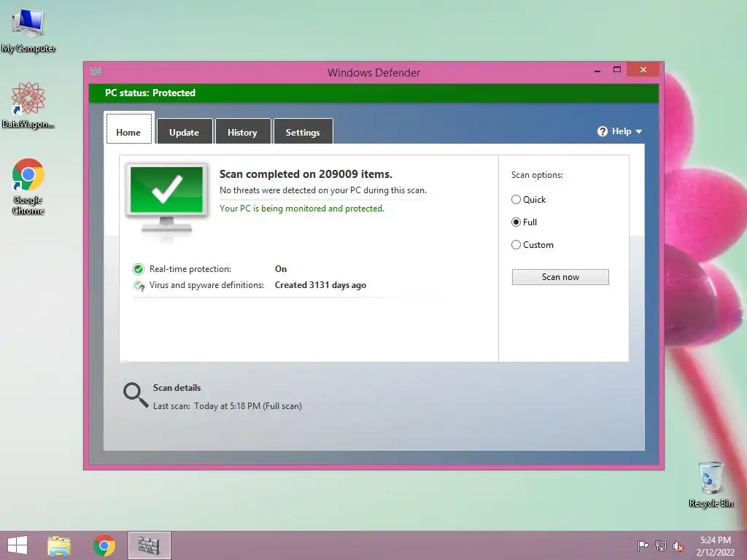Click the Help question mark icon

[602, 131]
